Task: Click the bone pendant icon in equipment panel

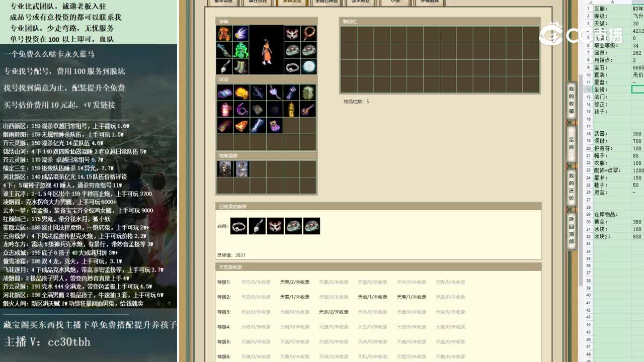Action: click(224, 67)
